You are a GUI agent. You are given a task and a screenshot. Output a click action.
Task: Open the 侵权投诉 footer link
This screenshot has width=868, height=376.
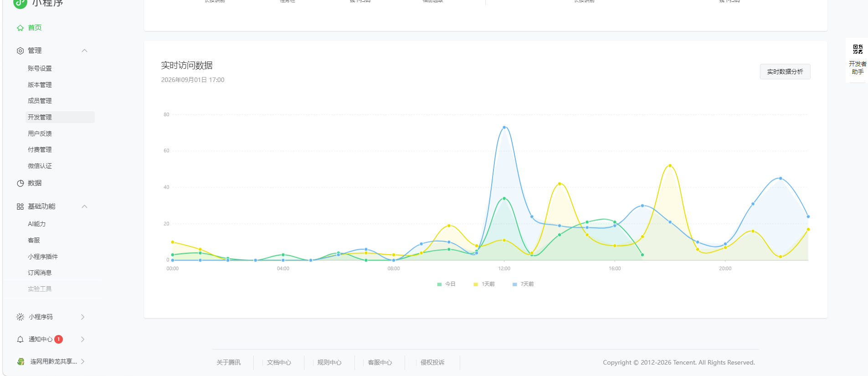[x=432, y=362]
